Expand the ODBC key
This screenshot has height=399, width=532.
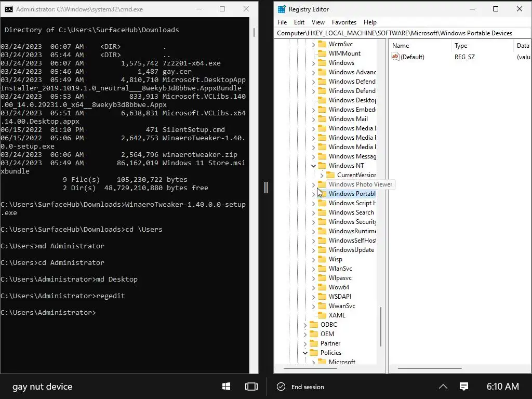pyautogui.click(x=305, y=325)
